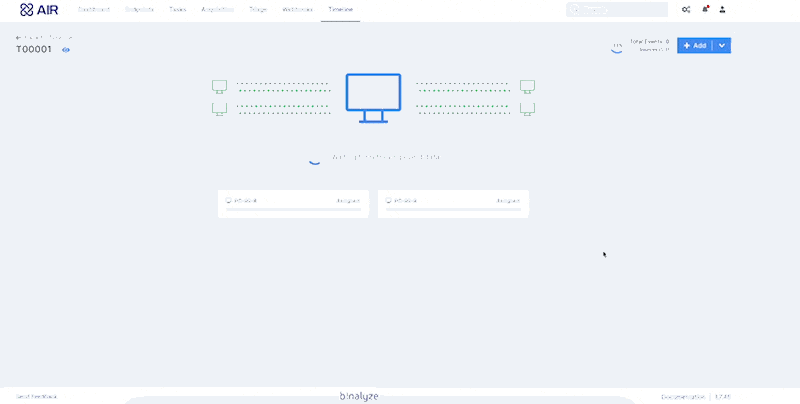
Task: Toggle the eye icon beside T00001
Action: tap(66, 49)
